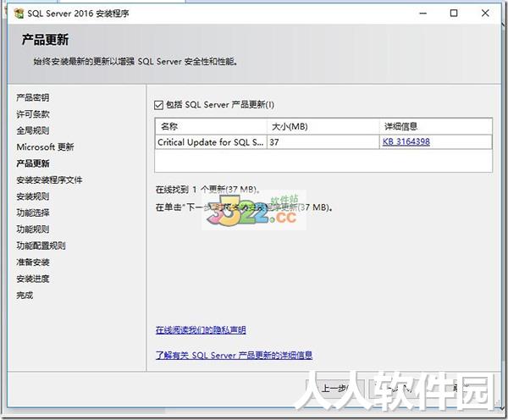Select the 全局规则 step in sidebar
Image resolution: width=508 pixels, height=420 pixels.
(x=33, y=130)
